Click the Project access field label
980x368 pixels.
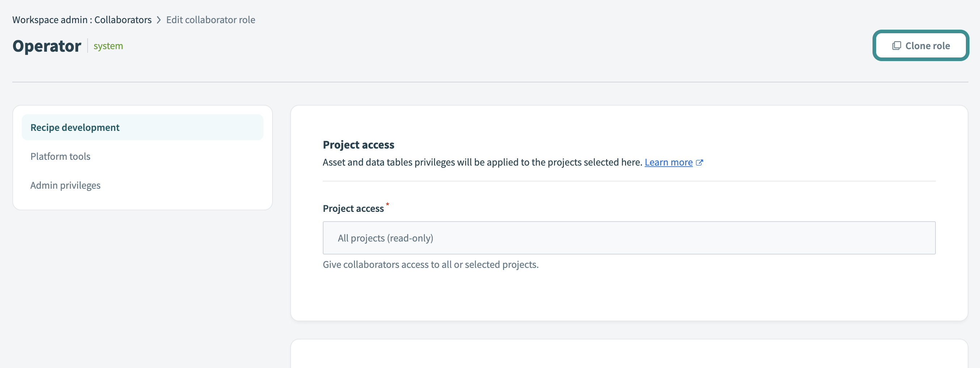[353, 208]
